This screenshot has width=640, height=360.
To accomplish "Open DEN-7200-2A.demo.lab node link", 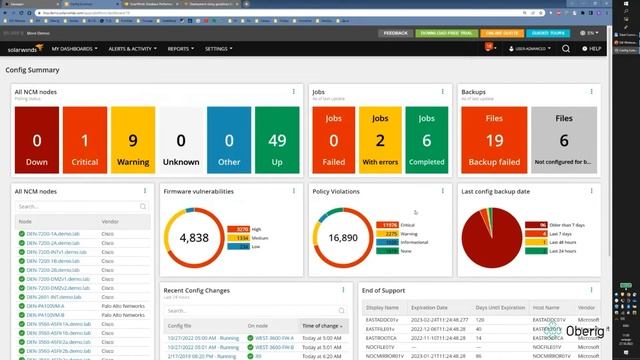I will click(x=53, y=243).
